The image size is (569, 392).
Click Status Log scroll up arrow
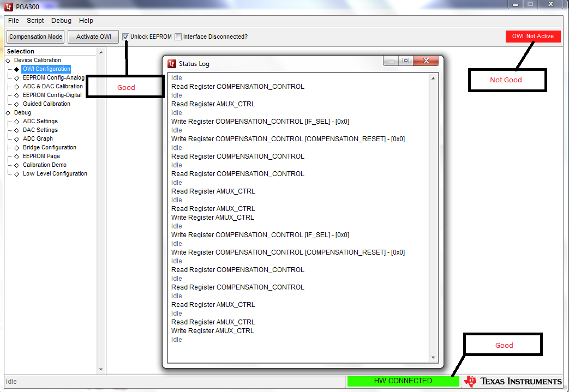[x=433, y=79]
